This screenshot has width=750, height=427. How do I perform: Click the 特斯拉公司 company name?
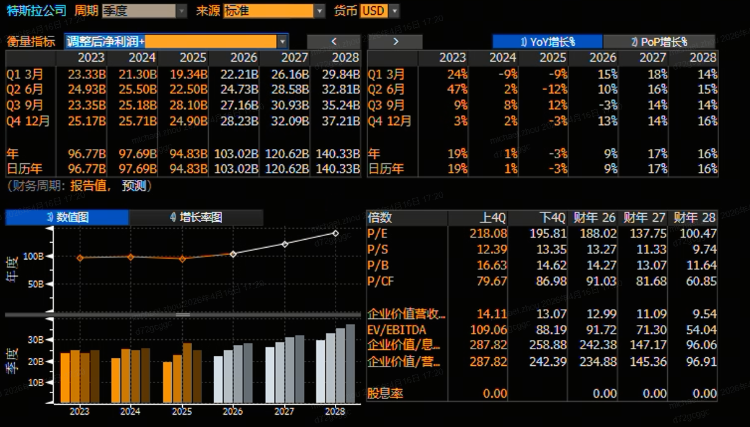pyautogui.click(x=35, y=11)
